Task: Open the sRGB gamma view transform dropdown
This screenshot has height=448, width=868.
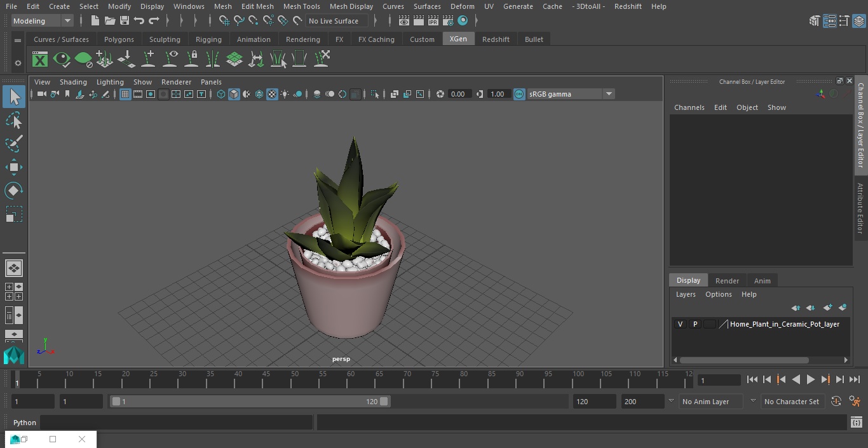Action: pyautogui.click(x=570, y=94)
